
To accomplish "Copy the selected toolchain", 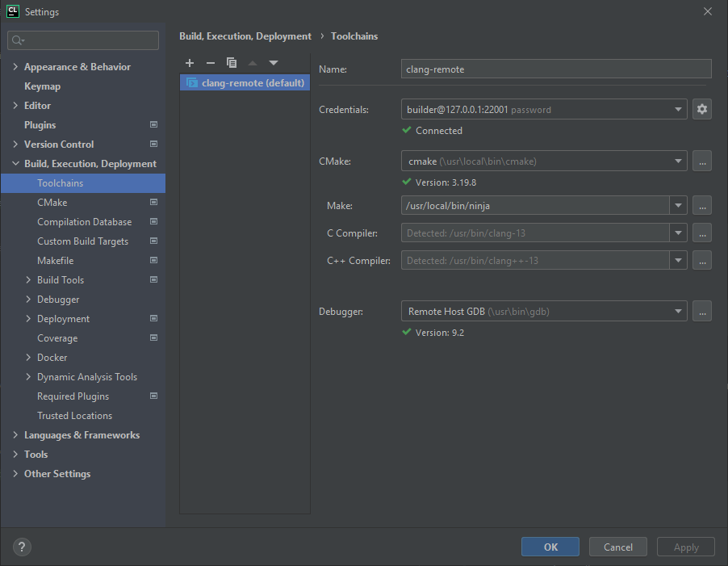I will (x=231, y=63).
